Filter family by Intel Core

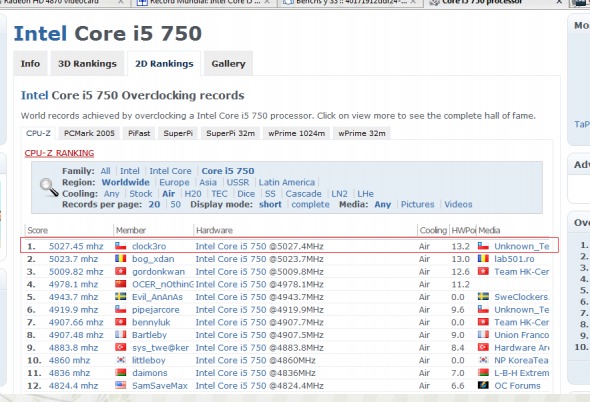[170, 171]
